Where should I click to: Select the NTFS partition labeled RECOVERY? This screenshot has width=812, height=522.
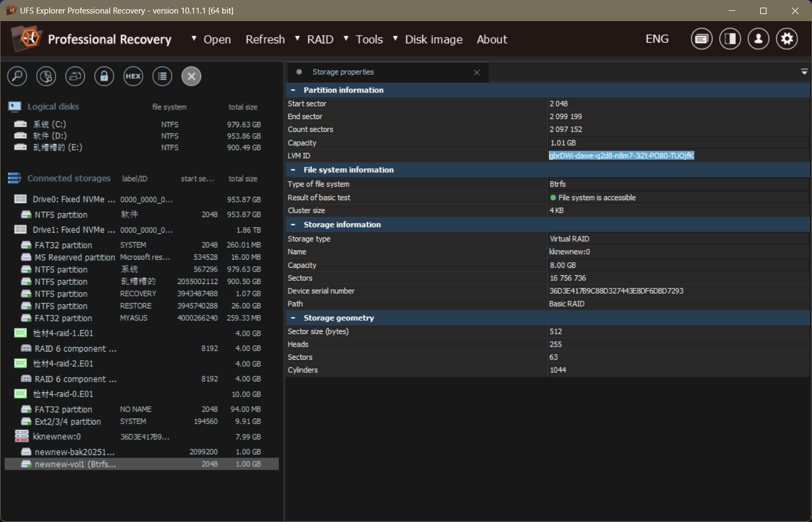coord(142,294)
